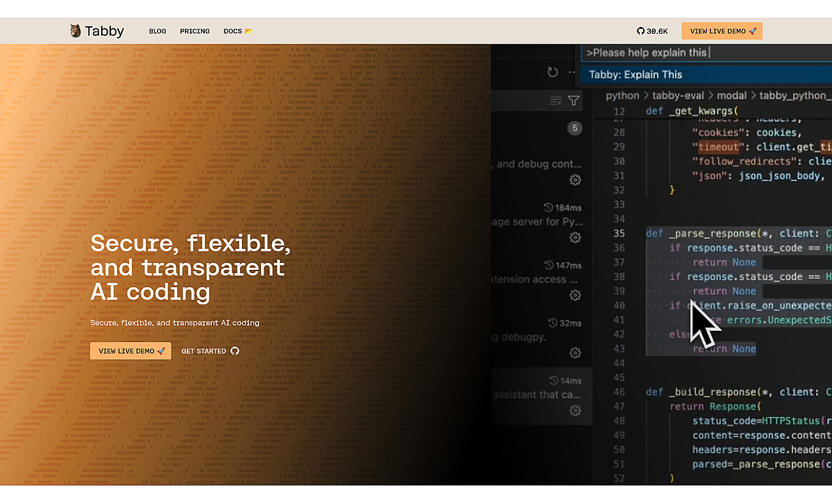Click the clock icon beside 14ms
Screen dimensions: 832x504
tap(553, 381)
